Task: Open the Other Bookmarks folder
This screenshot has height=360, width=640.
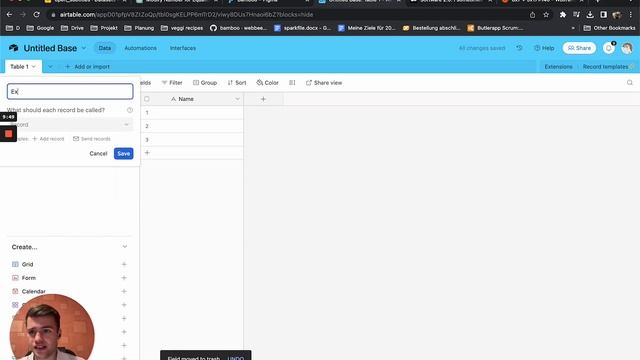Action: [x=609, y=28]
